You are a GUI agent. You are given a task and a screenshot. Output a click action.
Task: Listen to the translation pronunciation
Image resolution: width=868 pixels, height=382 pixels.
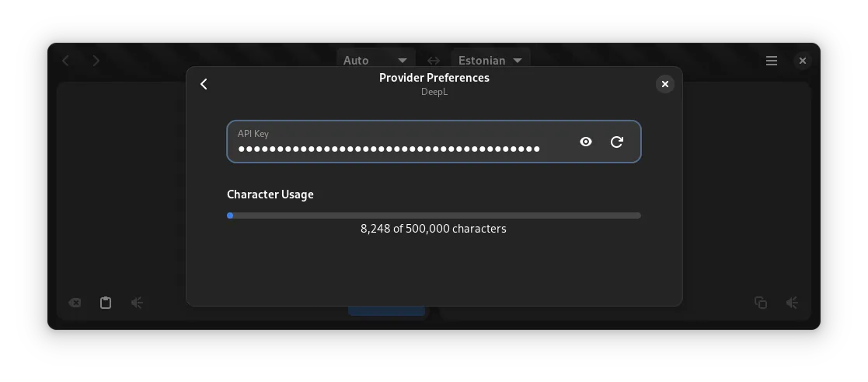[792, 303]
